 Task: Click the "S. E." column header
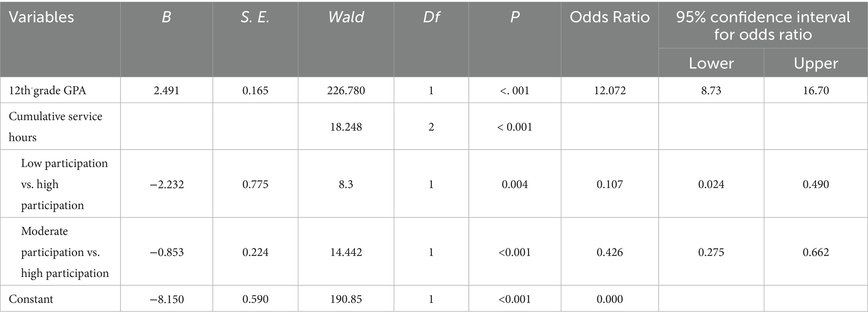[x=255, y=17]
